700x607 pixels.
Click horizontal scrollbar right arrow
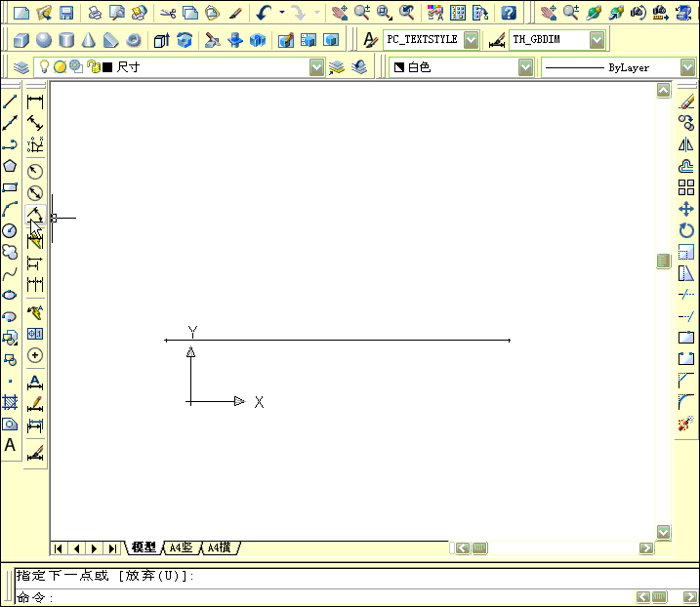click(x=646, y=548)
